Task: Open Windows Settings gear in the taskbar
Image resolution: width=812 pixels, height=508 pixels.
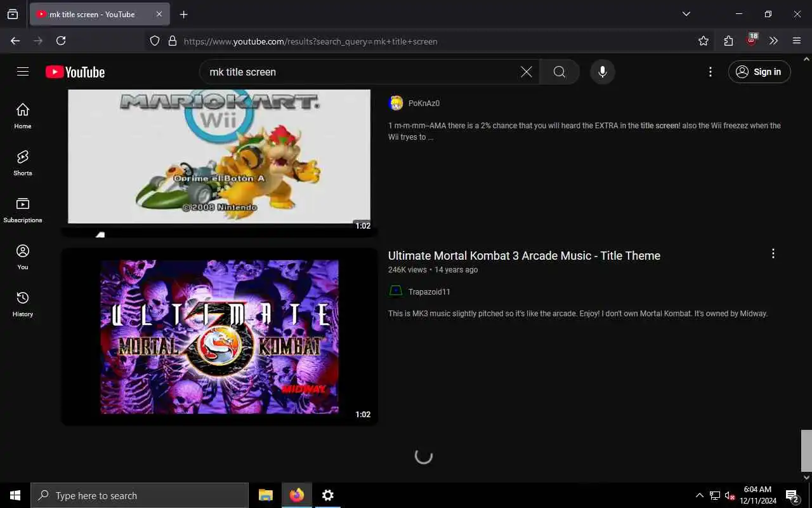Action: (x=328, y=495)
